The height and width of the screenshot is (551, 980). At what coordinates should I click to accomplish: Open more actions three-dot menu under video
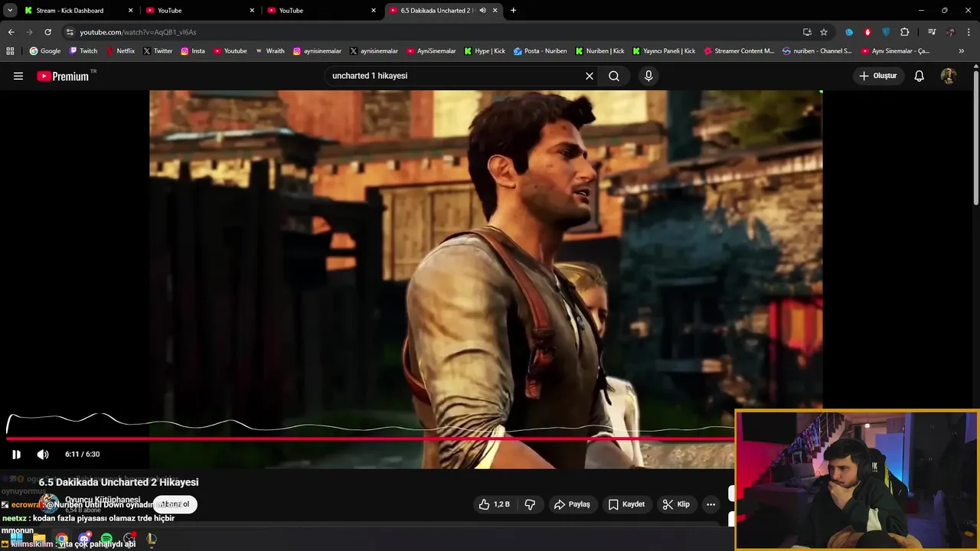click(x=710, y=504)
